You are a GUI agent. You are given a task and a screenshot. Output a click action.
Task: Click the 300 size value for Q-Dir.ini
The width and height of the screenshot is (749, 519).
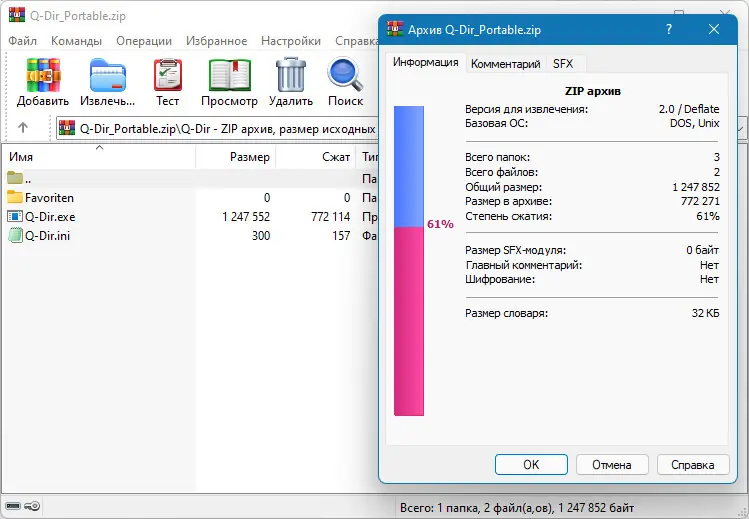[261, 235]
